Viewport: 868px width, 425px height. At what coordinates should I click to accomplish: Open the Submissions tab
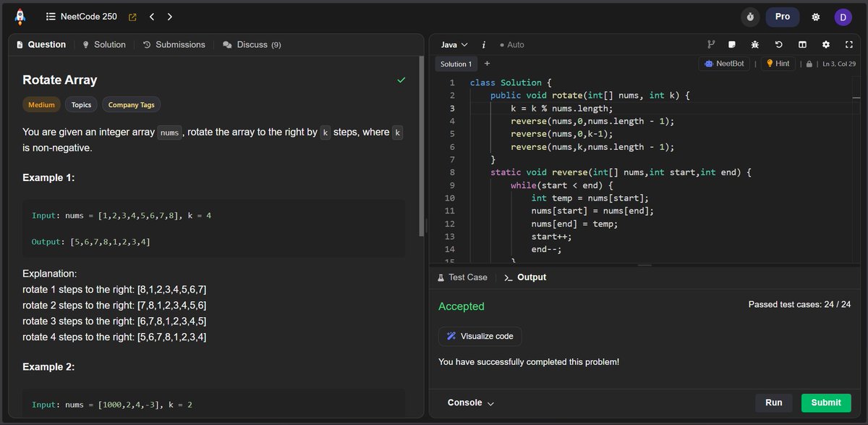coord(174,45)
